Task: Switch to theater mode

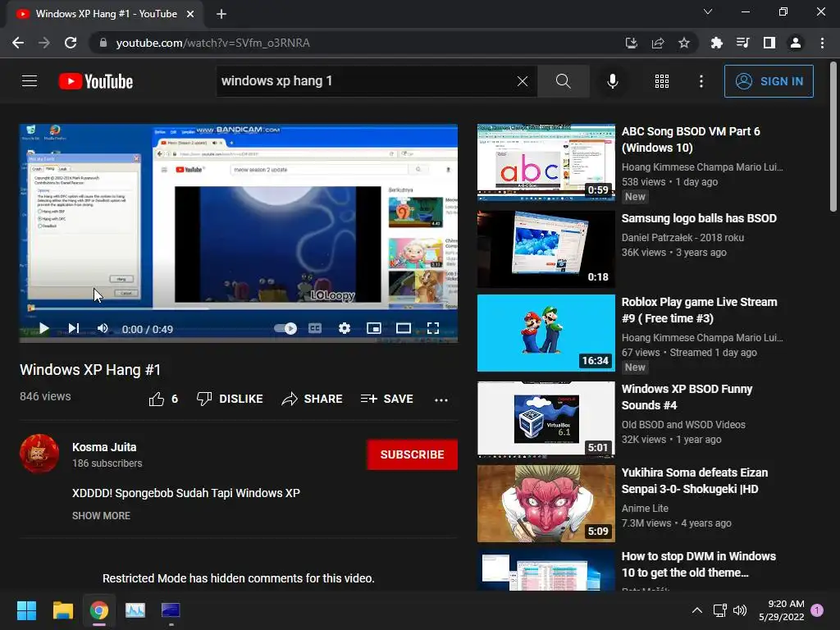Action: pyautogui.click(x=404, y=328)
